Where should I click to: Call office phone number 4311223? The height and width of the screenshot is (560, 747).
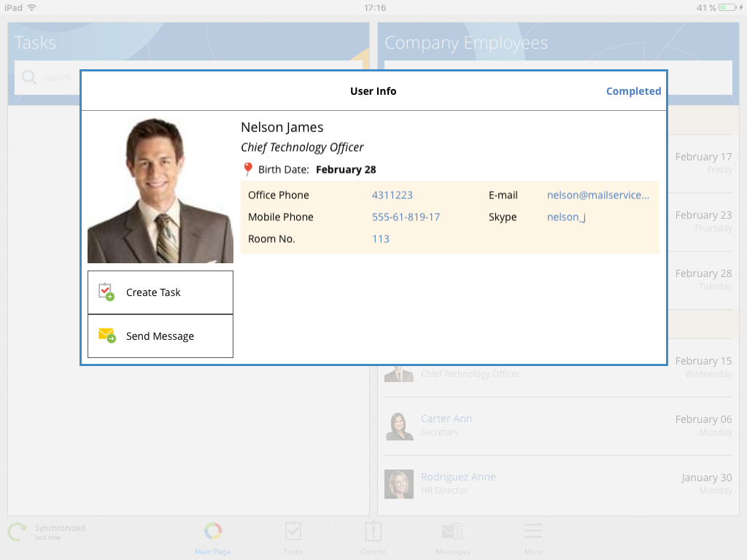(x=392, y=195)
